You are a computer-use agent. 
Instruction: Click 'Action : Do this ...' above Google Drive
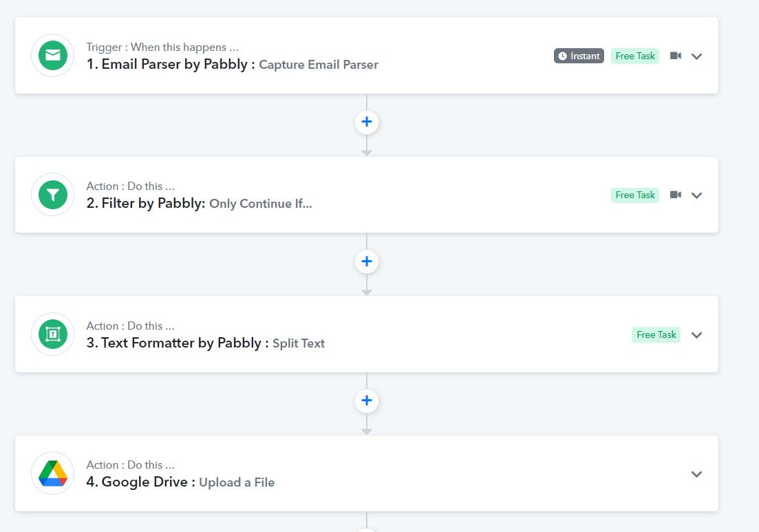pos(130,465)
